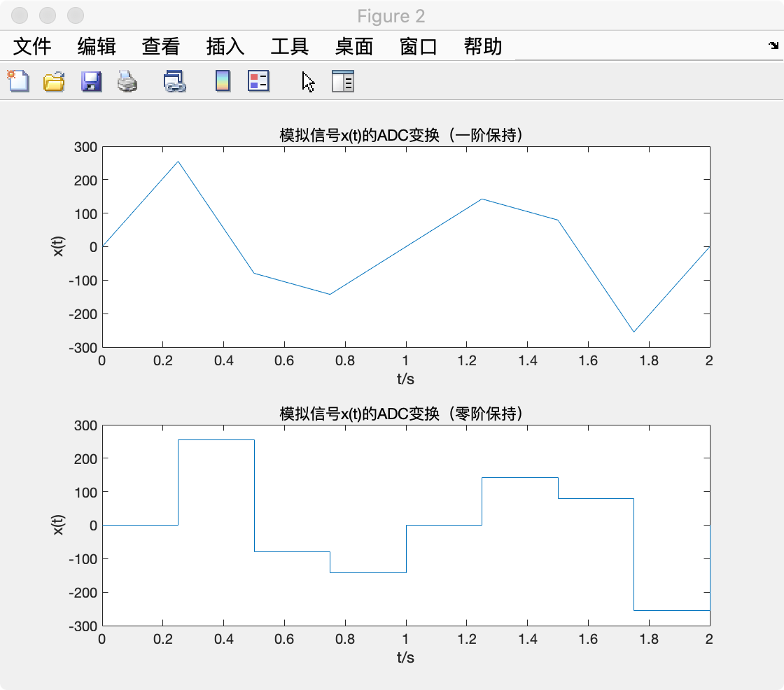This screenshot has width=784, height=690.
Task: Open the 查看 menu
Action: [x=161, y=46]
